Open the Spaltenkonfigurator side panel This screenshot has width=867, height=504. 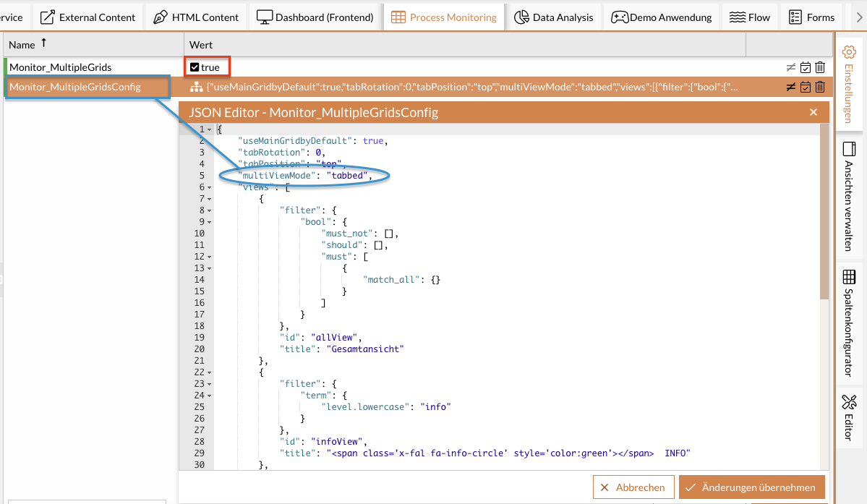click(849, 323)
